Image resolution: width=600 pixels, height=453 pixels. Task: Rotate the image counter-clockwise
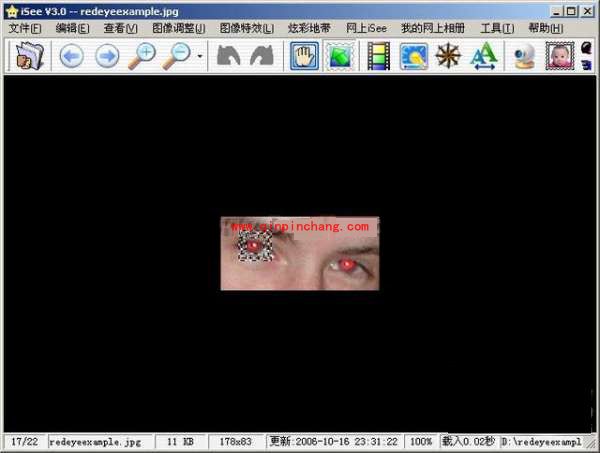(x=229, y=57)
